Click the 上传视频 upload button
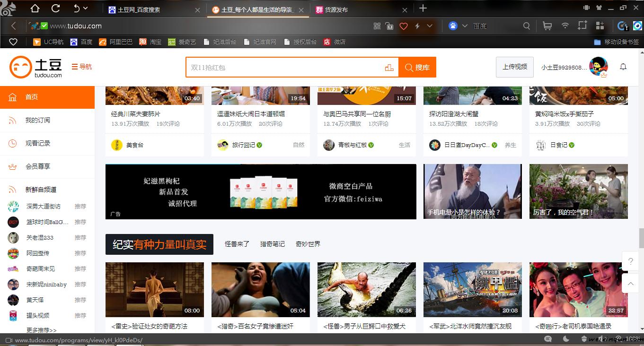The height and width of the screenshot is (346, 644). (x=515, y=67)
